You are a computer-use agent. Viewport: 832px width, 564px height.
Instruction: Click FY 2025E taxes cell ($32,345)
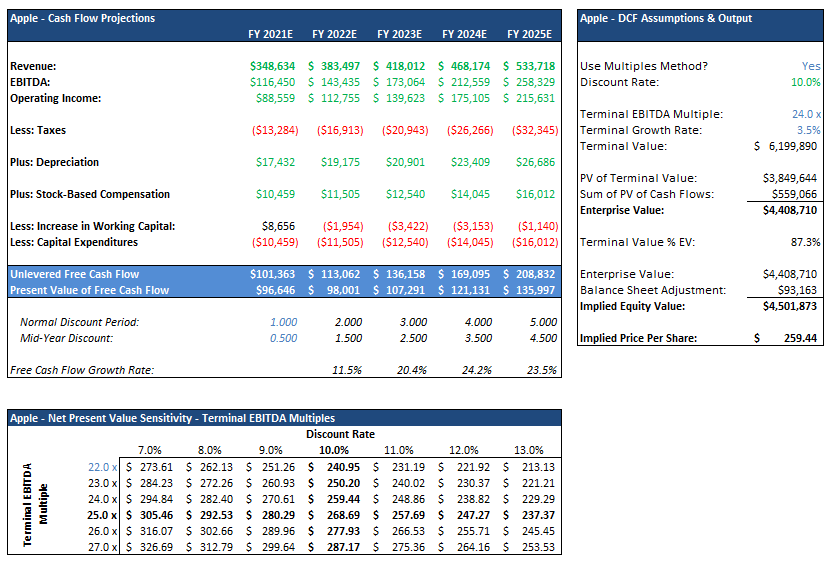coord(535,131)
